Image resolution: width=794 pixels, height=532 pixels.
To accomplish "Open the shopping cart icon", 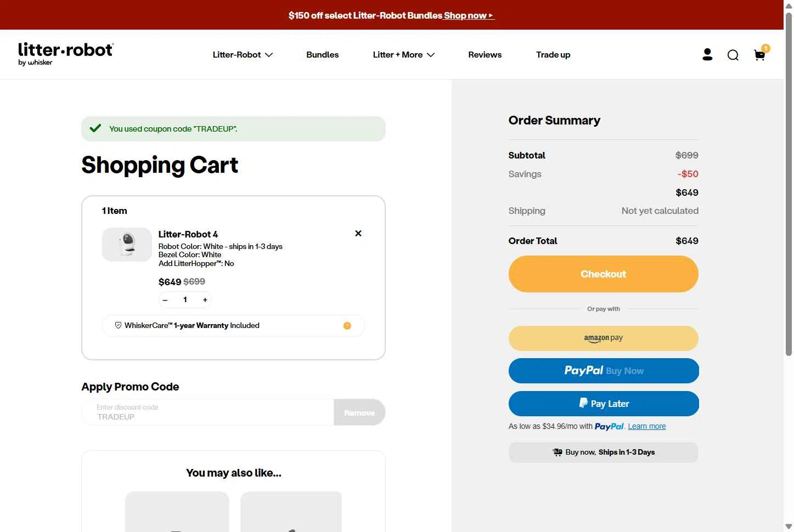I will point(761,54).
